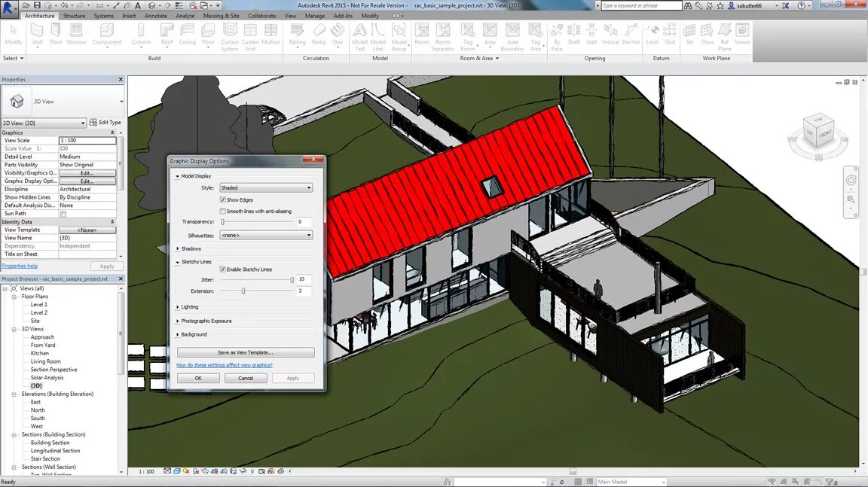This screenshot has width=868, height=487.
Task: Choose the Roof tool
Action: tap(167, 35)
